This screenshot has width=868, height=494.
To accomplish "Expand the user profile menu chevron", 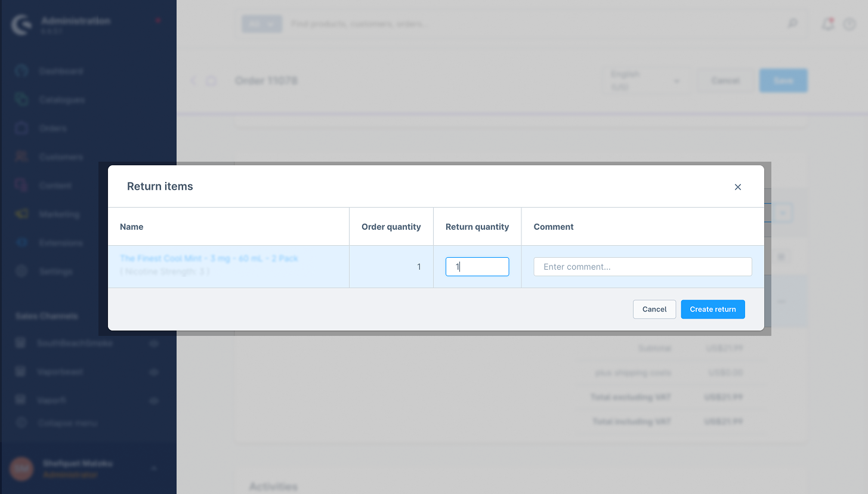I will tap(153, 468).
